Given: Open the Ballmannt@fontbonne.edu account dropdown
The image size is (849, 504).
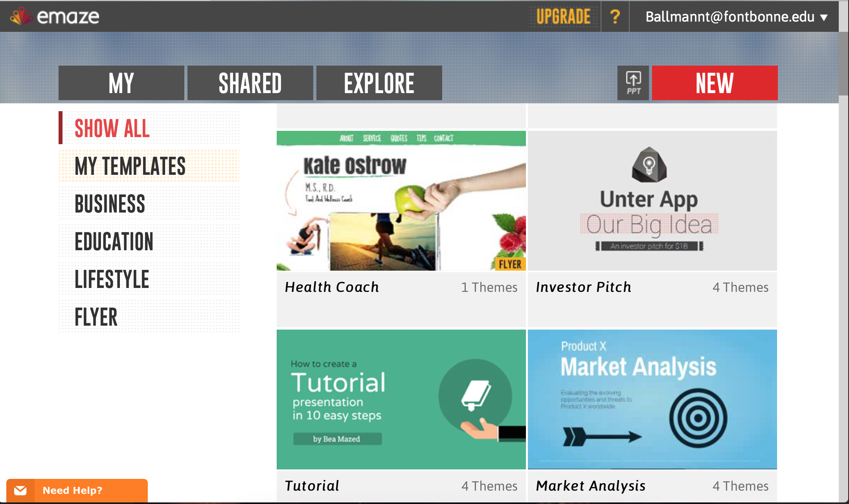Looking at the screenshot, I should [x=736, y=17].
